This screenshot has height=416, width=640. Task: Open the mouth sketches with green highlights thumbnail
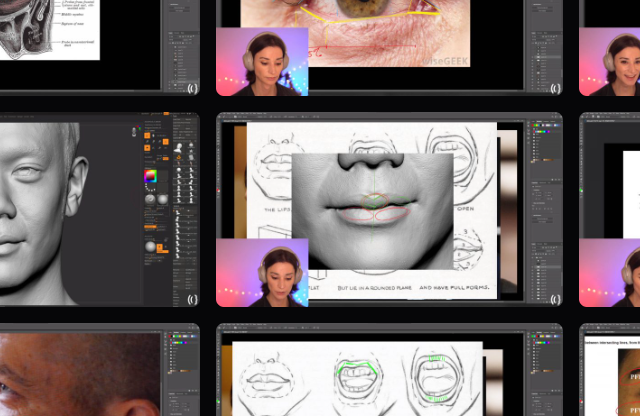click(389, 370)
